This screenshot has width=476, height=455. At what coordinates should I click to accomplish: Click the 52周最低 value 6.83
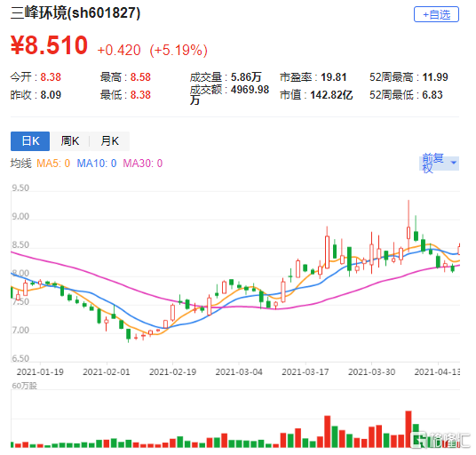[x=432, y=95]
